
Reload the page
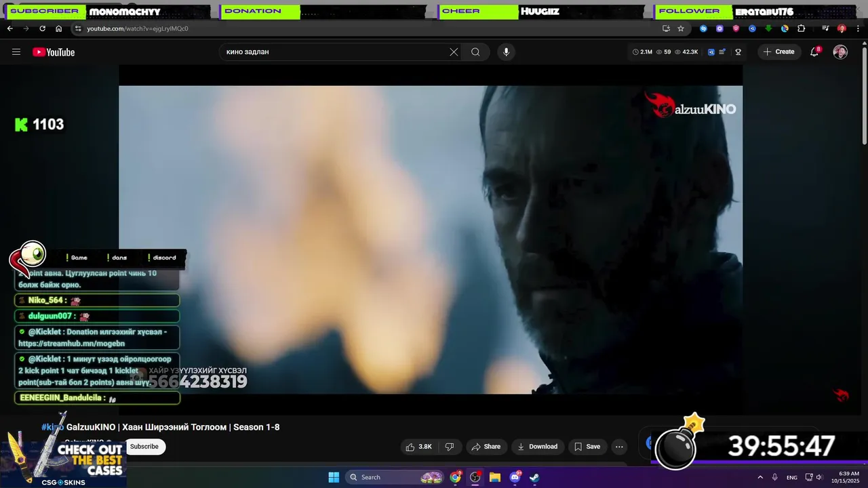pos(42,28)
